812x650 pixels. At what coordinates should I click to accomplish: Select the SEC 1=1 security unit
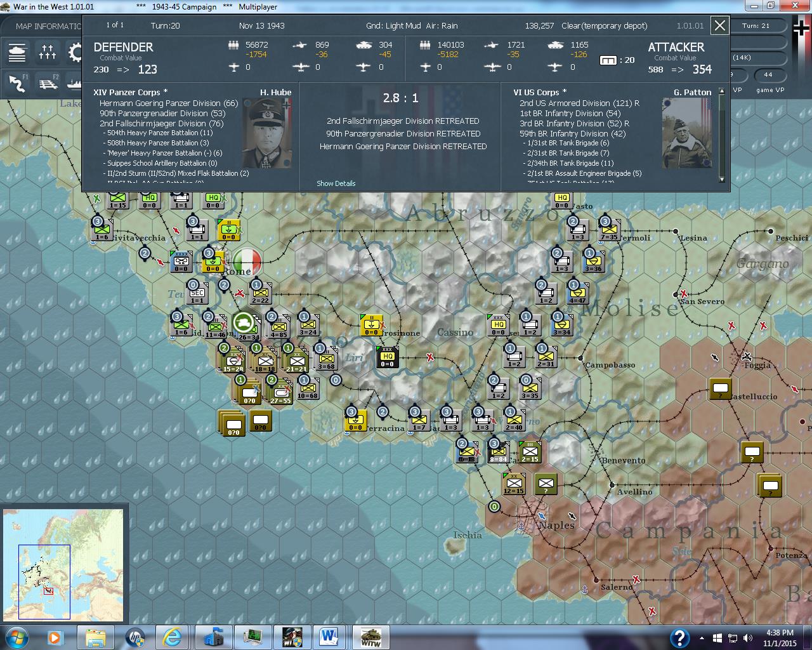point(197,293)
